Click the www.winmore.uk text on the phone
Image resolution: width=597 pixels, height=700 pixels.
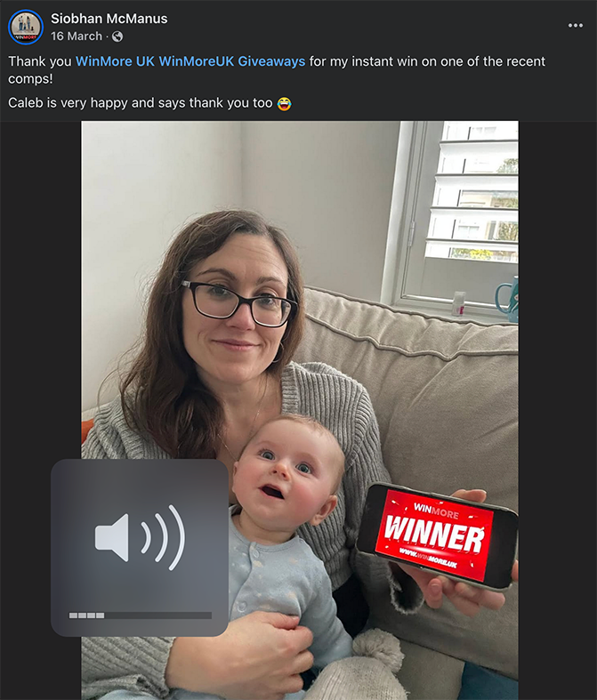[428, 559]
